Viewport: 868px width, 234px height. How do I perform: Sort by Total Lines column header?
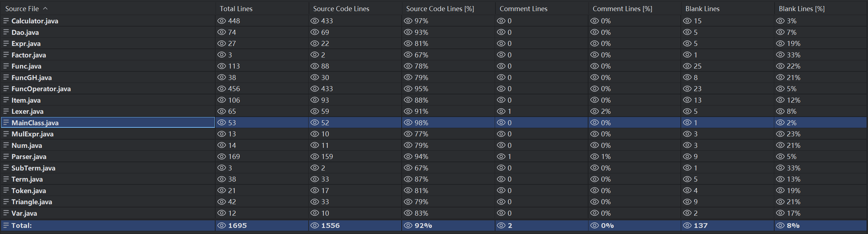(x=236, y=9)
